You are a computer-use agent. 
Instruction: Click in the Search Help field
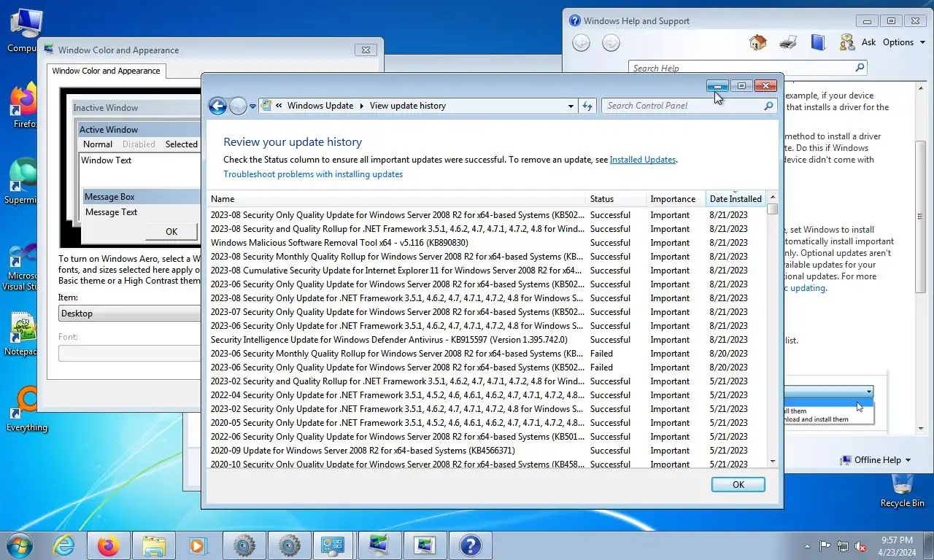click(741, 68)
